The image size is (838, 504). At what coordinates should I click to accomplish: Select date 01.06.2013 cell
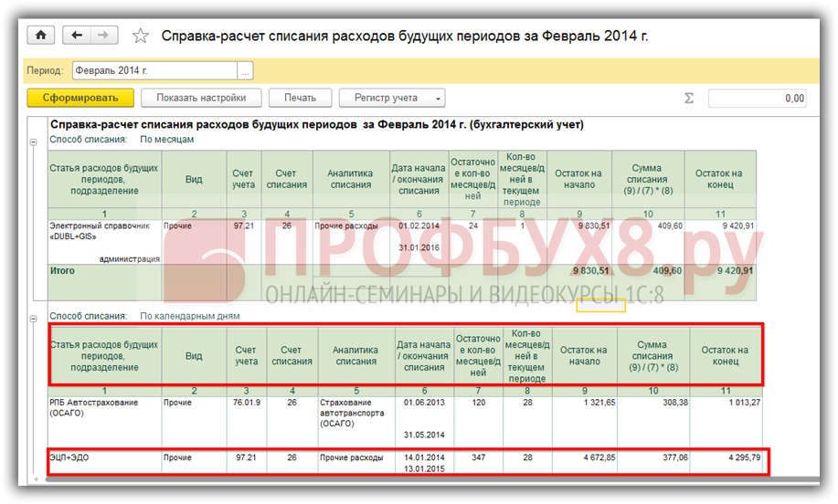coord(424,403)
